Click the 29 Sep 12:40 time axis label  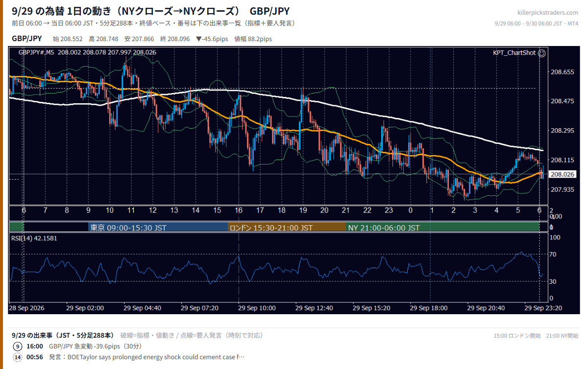pyautogui.click(x=314, y=308)
